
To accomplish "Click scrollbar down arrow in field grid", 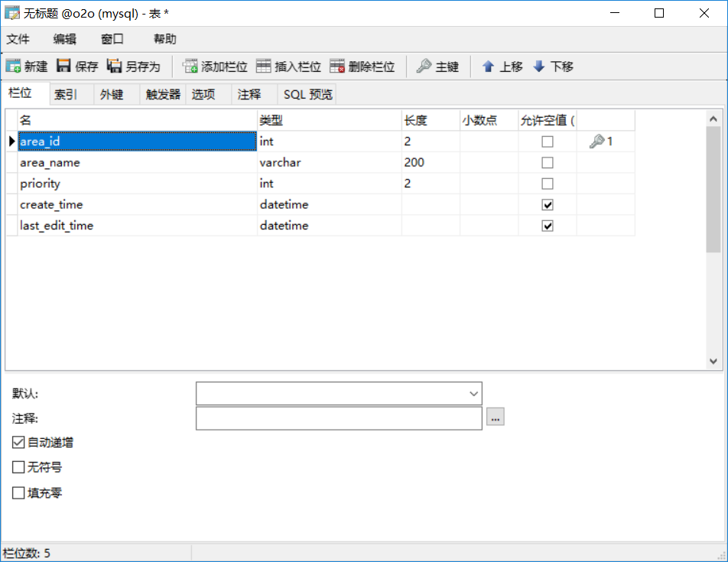I will [x=713, y=361].
